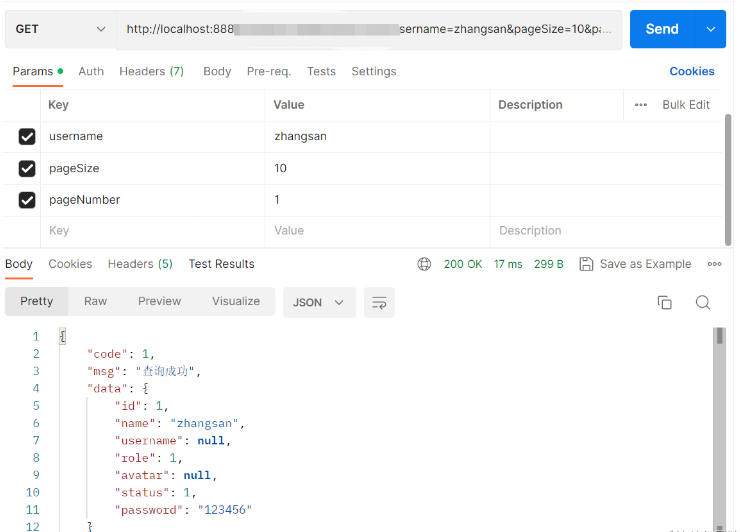Image resolution: width=740 pixels, height=532 pixels.
Task: Open the Test Results tab
Action: 221,264
